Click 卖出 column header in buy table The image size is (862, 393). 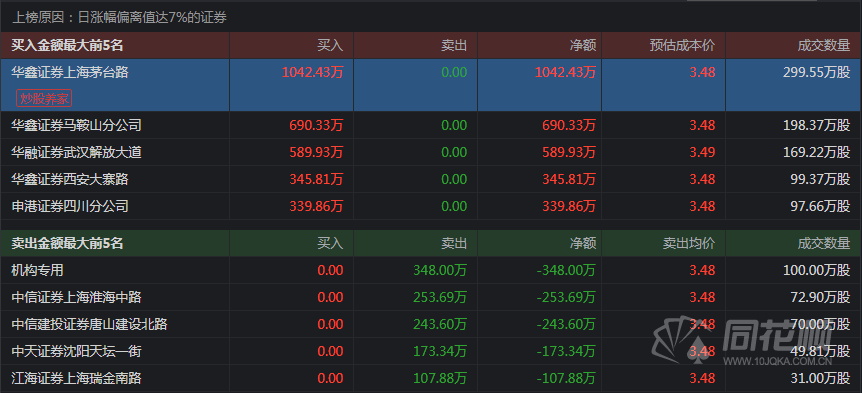tap(454, 46)
